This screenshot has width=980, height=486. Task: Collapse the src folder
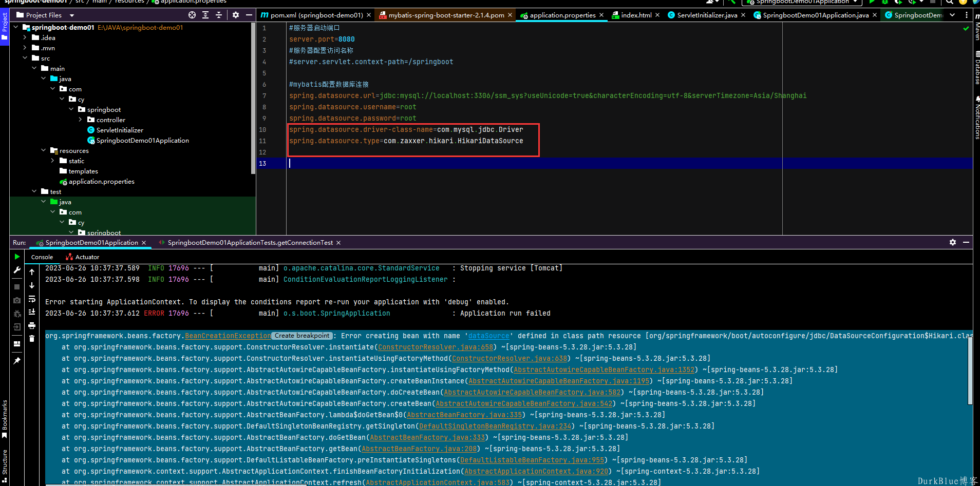[x=25, y=58]
